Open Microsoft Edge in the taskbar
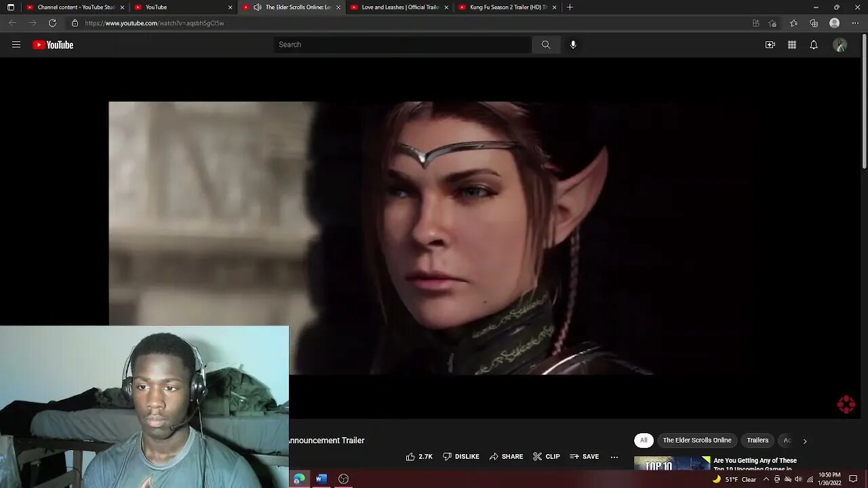868x488 pixels. tap(299, 479)
